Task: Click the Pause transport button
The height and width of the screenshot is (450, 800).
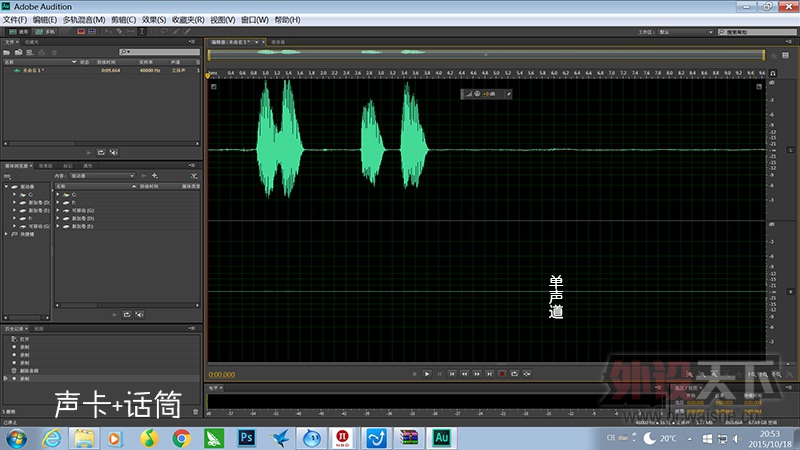Action: [x=439, y=374]
